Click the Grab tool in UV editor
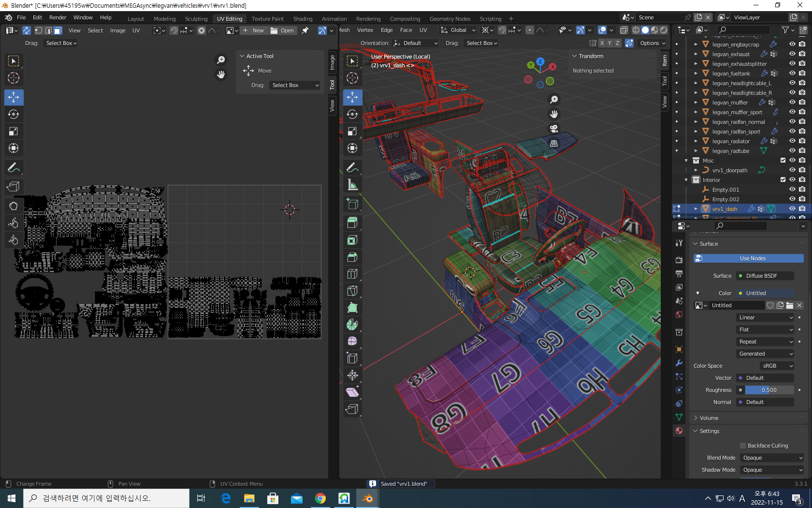This screenshot has width=812, height=508. pyautogui.click(x=14, y=206)
